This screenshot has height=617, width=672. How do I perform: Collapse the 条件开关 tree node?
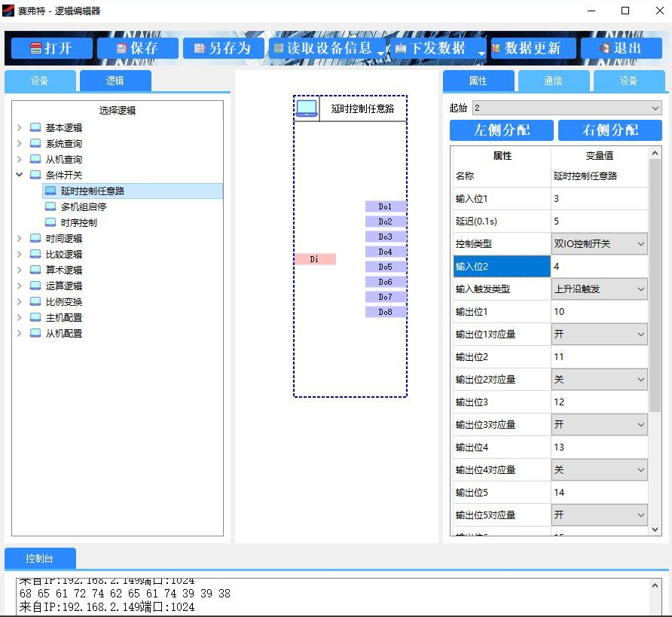[20, 176]
